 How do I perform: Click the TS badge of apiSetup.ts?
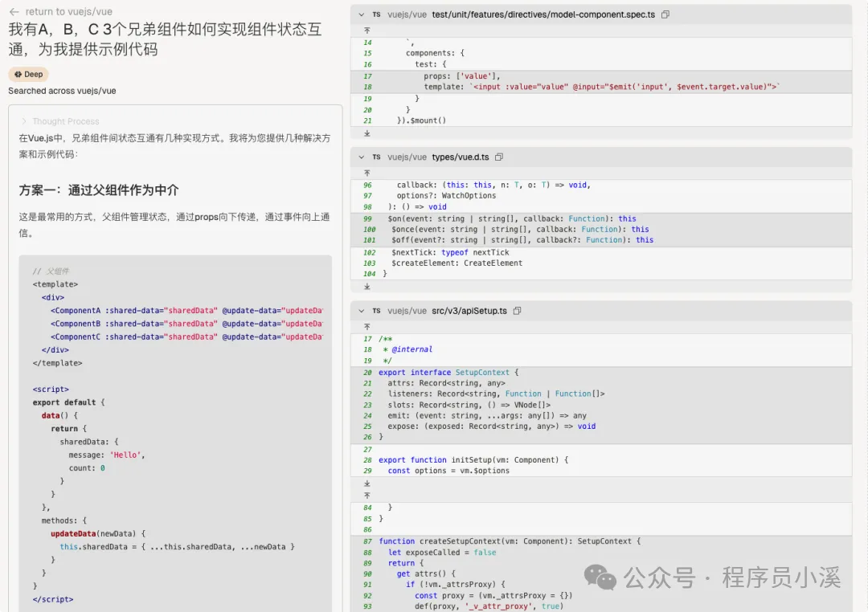[x=376, y=311]
